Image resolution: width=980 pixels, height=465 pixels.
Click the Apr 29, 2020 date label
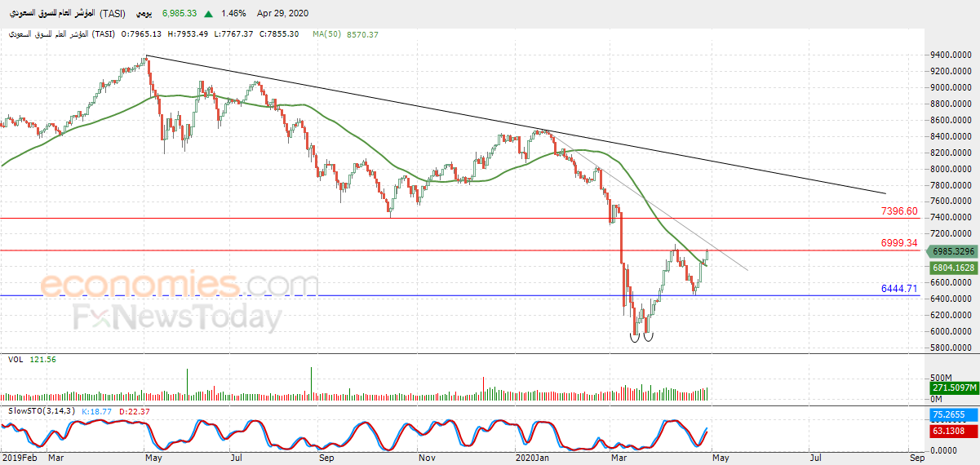[x=284, y=14]
